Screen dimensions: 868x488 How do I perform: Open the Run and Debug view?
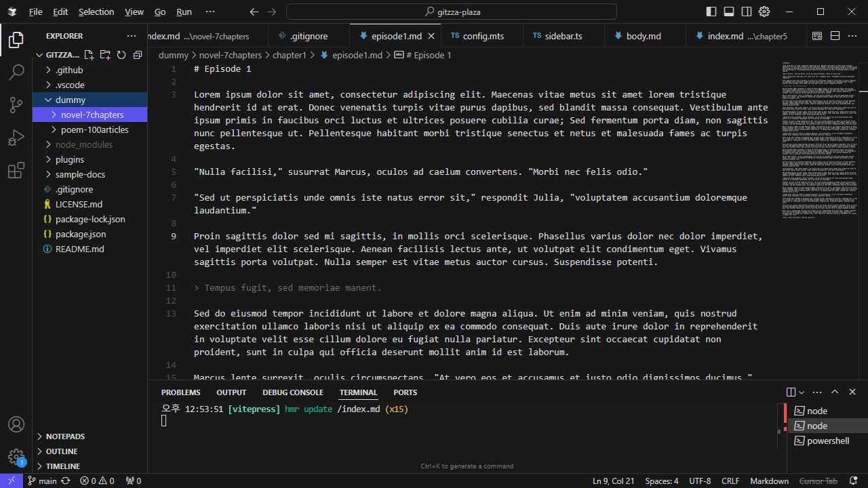pos(16,138)
